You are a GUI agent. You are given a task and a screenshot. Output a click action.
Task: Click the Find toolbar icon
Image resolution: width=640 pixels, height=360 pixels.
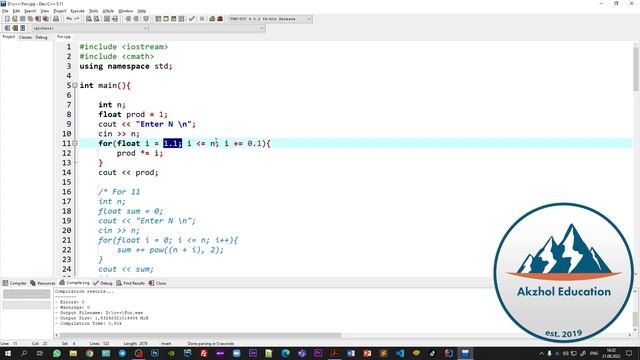[x=89, y=19]
